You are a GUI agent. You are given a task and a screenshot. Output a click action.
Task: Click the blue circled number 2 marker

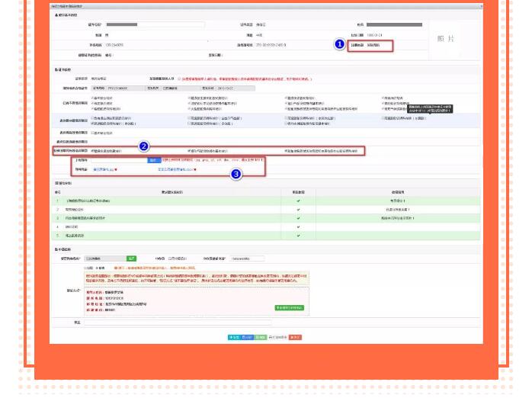[143, 146]
